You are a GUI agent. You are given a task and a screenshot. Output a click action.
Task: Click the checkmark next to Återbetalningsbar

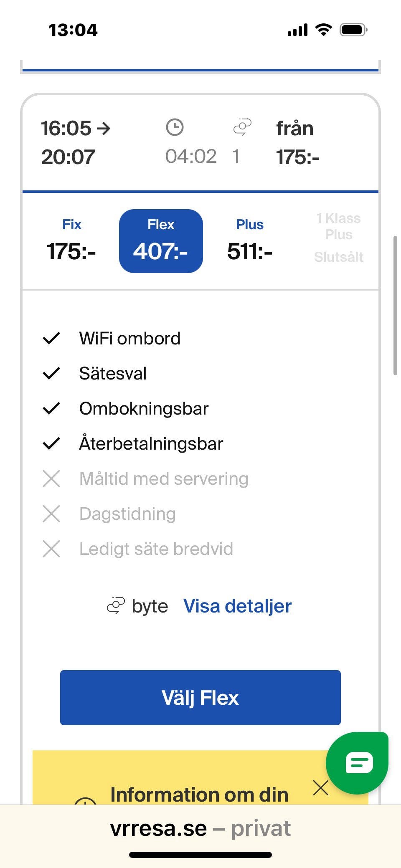pos(51,443)
